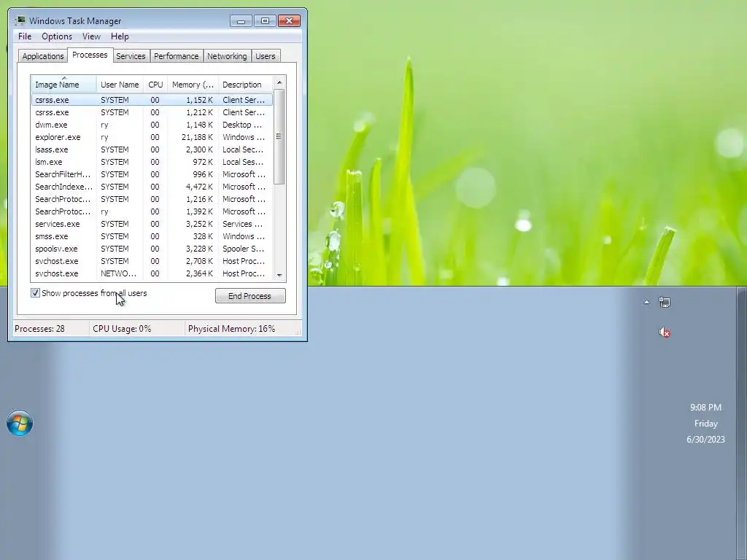Maximize the Task Manager window

pos(265,21)
